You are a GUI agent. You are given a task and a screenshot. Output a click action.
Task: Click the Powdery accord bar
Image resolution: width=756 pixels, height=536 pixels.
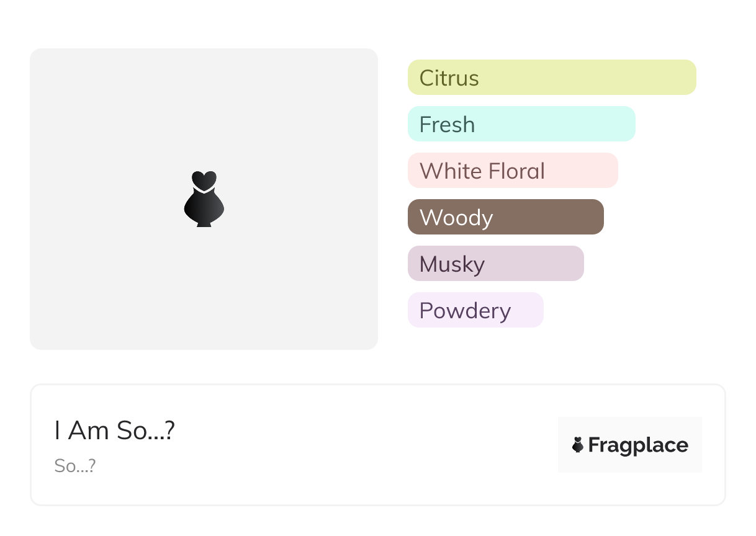pos(526,310)
